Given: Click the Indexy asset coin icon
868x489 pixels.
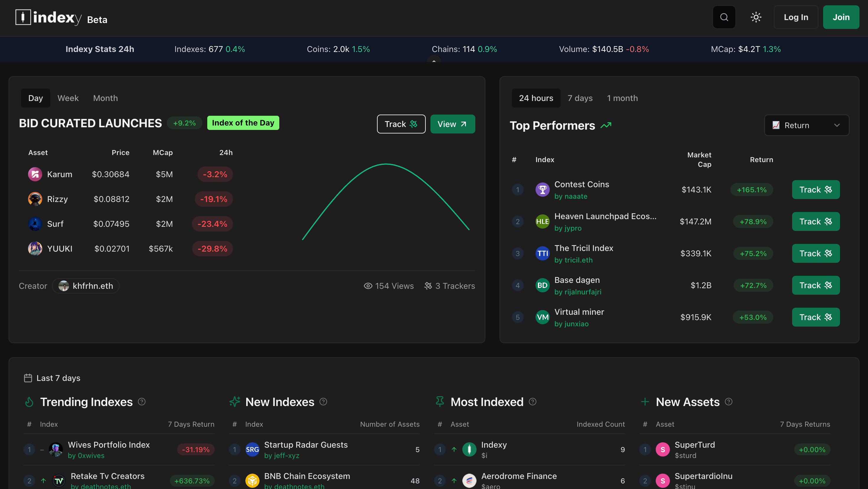Looking at the screenshot, I should coord(469,449).
